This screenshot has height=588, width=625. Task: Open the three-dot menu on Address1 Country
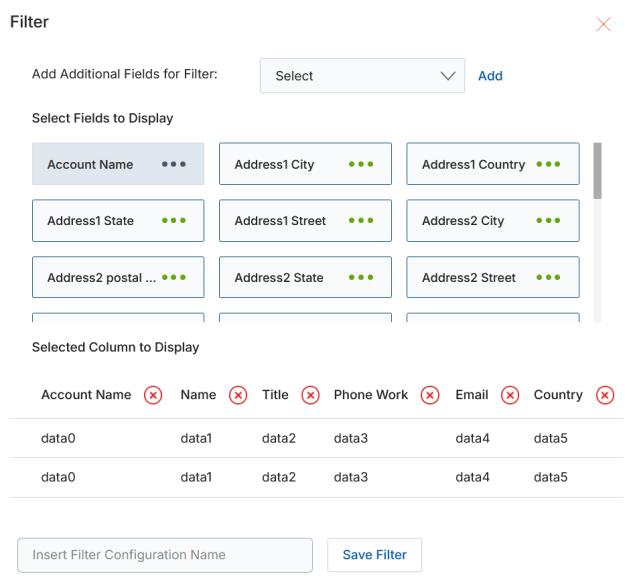click(x=548, y=164)
